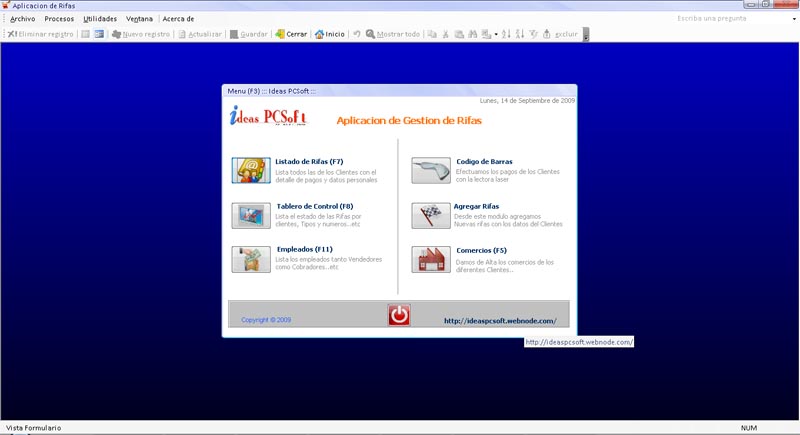This screenshot has height=435, width=800.
Task: Click the Agregar Rifas checkered flag icon
Action: (x=431, y=215)
